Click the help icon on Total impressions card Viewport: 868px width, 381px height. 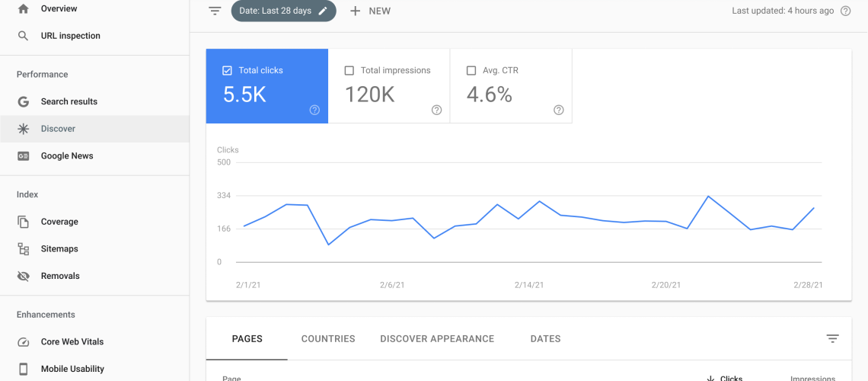[436, 110]
